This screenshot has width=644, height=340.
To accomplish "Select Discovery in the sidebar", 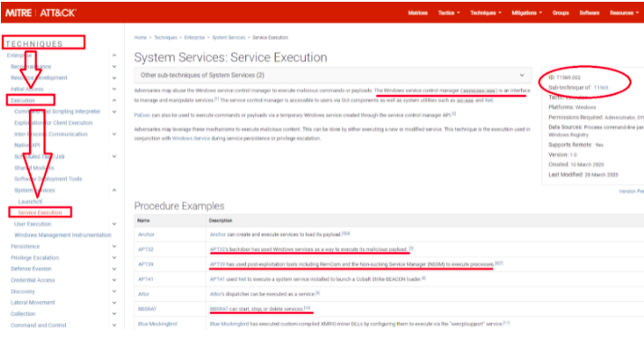I will [x=23, y=291].
